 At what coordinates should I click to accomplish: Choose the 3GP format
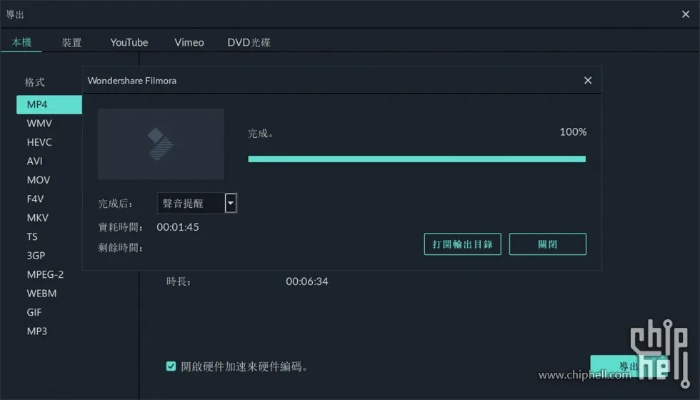coord(36,255)
